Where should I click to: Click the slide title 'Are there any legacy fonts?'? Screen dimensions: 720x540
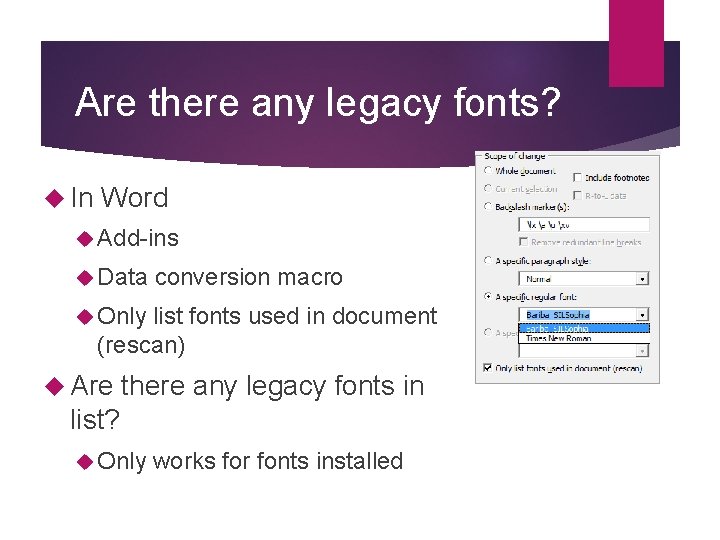point(318,102)
